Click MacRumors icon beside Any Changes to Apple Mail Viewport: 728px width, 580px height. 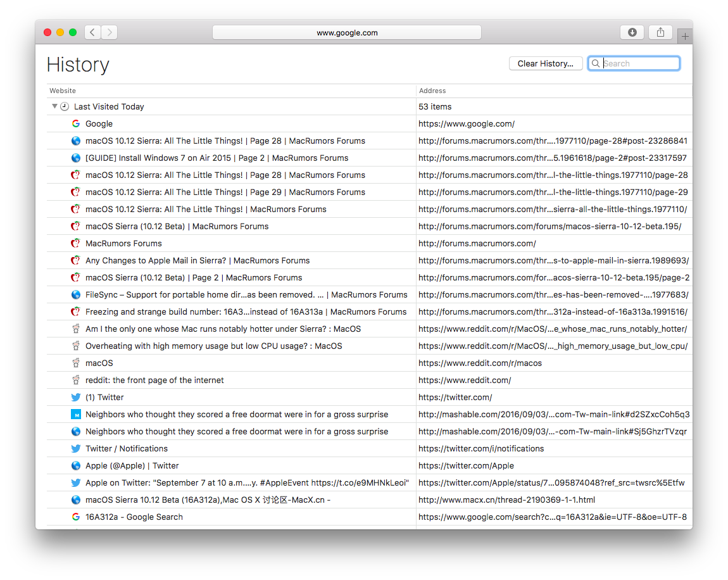[x=76, y=260]
